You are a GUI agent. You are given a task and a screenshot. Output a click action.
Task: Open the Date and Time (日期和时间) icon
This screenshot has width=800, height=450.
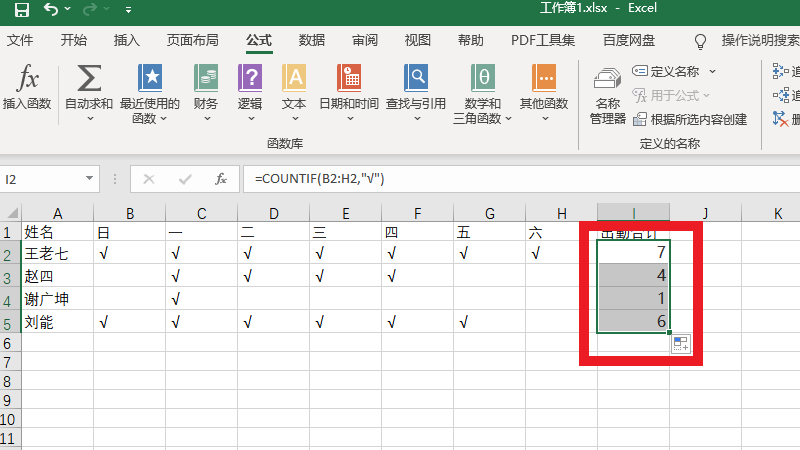tap(349, 80)
